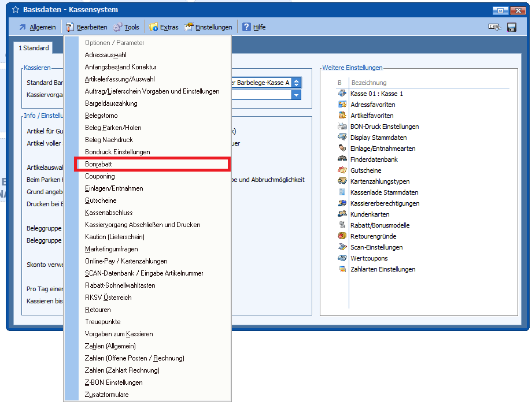This screenshot has height=405, width=532.
Task: Choose Kassenabschluss in the open menu
Action: 109,213
